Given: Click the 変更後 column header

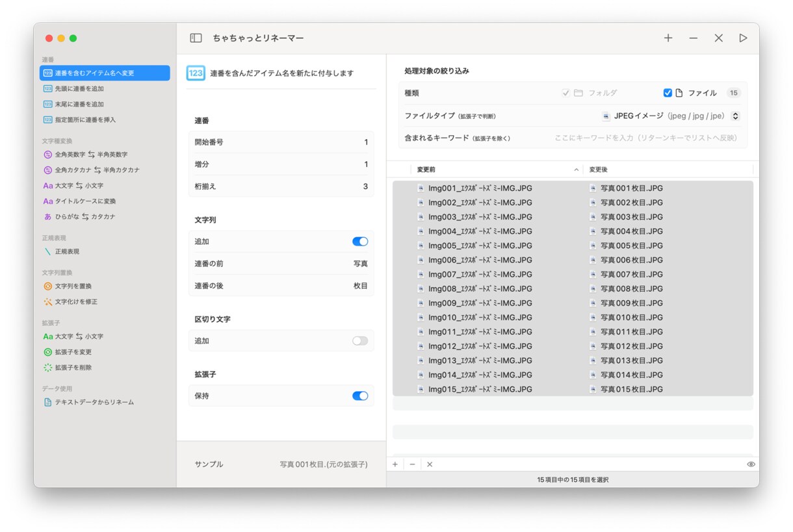Looking at the screenshot, I should click(x=668, y=170).
